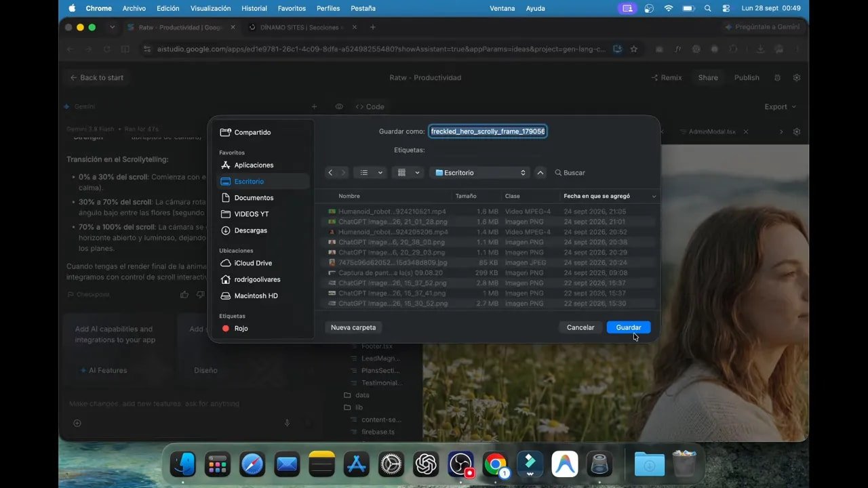
Task: Open the Visualización menu
Action: (211, 8)
